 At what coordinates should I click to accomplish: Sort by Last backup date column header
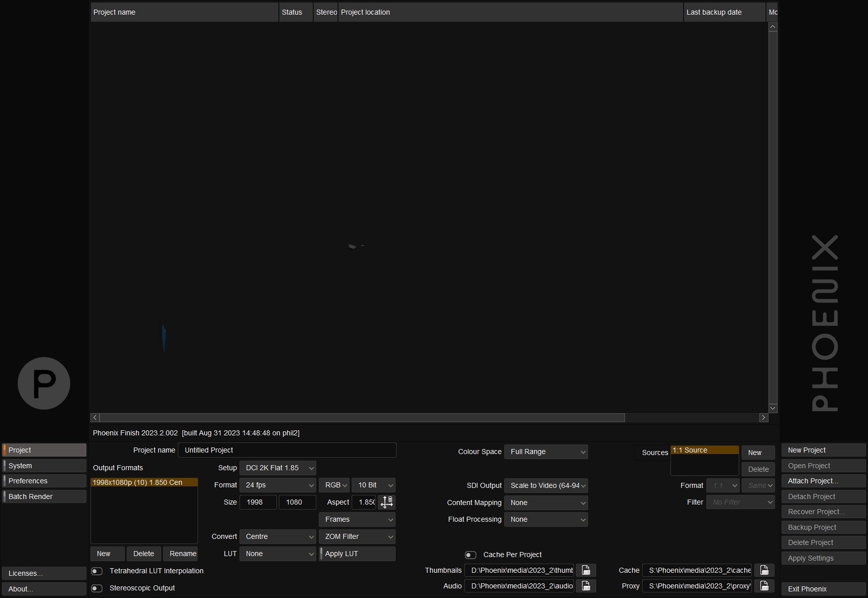[725, 12]
